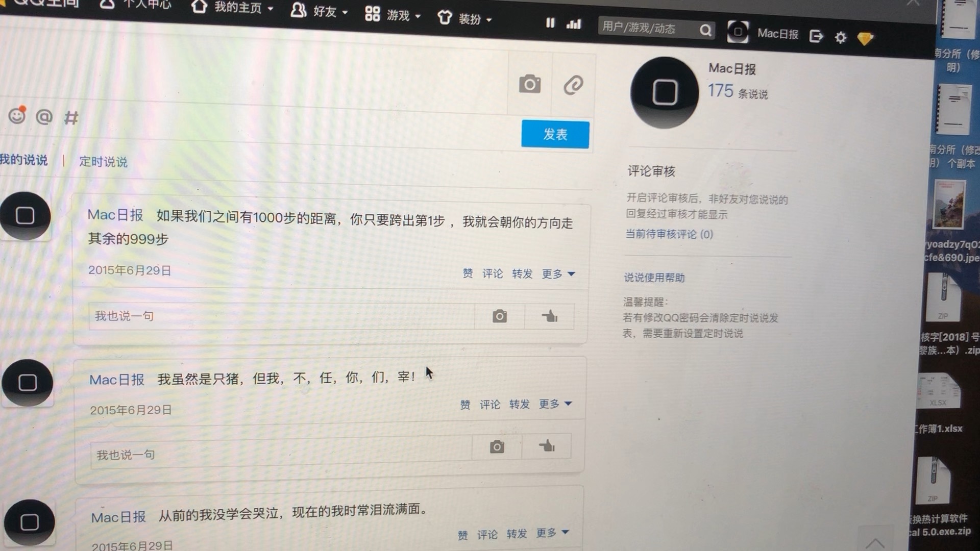Click 转发 on the 1000步 post
The image size is (980, 551).
click(x=522, y=274)
